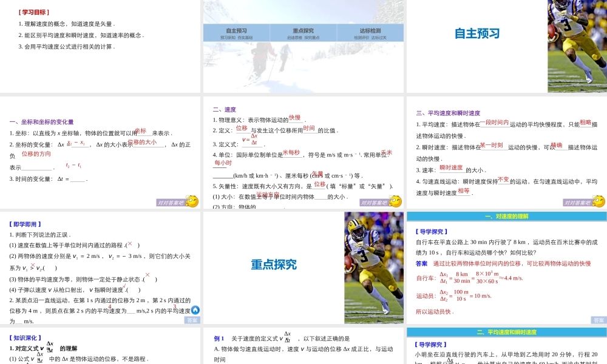The height and width of the screenshot is (364, 607).
Task: Click the 自主预习 navigation tab
Action: coord(236,33)
